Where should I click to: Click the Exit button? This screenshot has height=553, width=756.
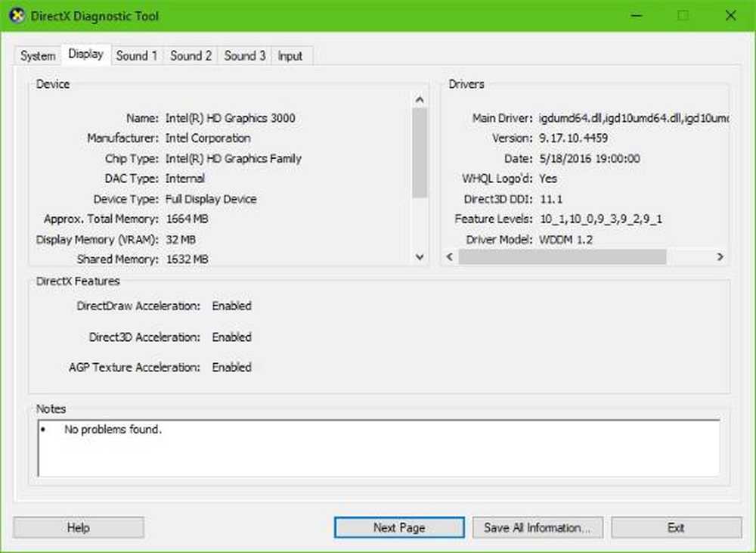coord(677,527)
